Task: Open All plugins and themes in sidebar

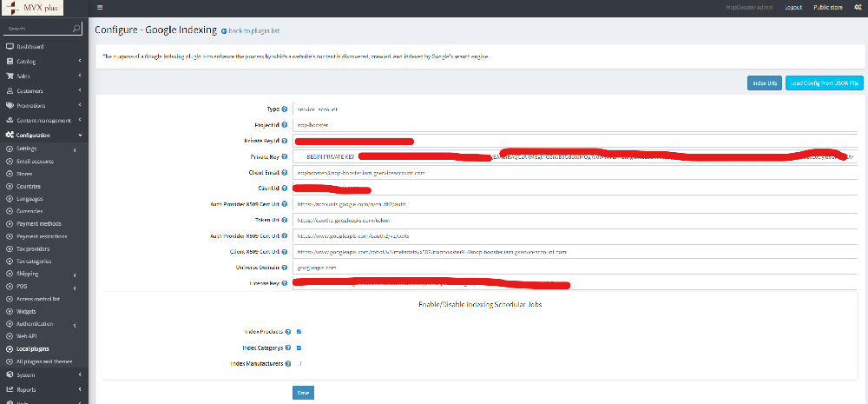Action: pyautogui.click(x=44, y=361)
